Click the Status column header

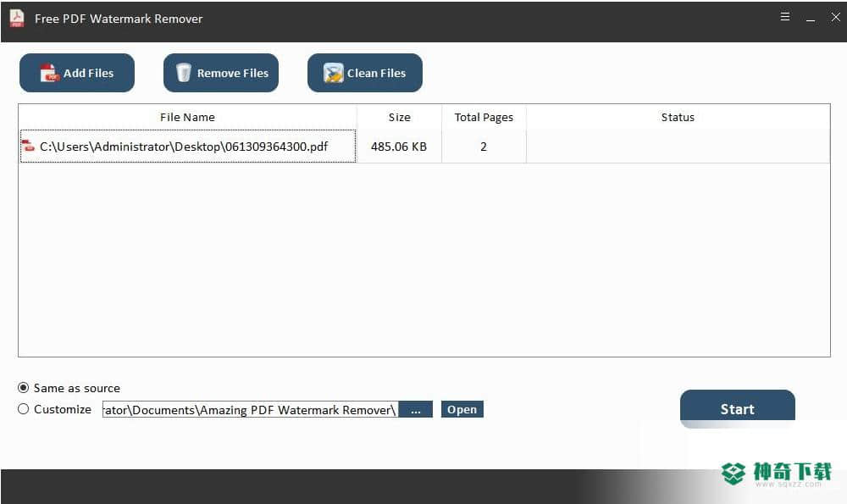[x=678, y=117]
